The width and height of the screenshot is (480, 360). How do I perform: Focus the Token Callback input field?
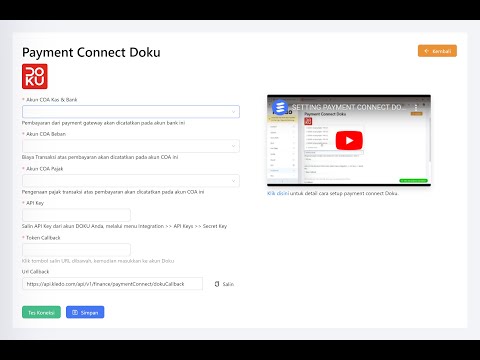(76, 250)
